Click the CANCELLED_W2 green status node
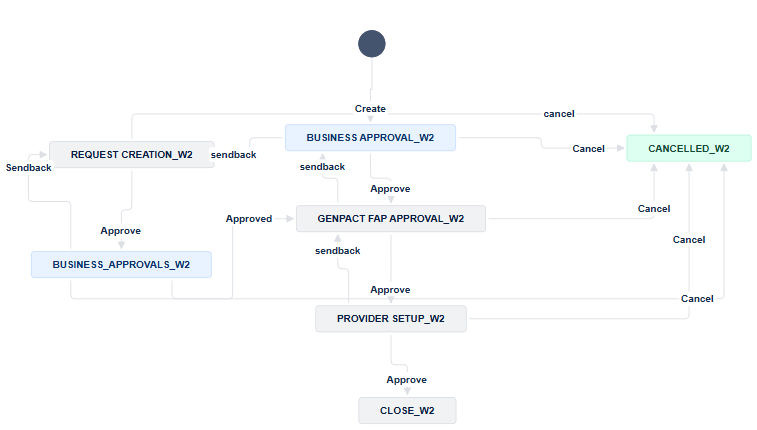Viewport: 757px width, 430px height. (689, 148)
